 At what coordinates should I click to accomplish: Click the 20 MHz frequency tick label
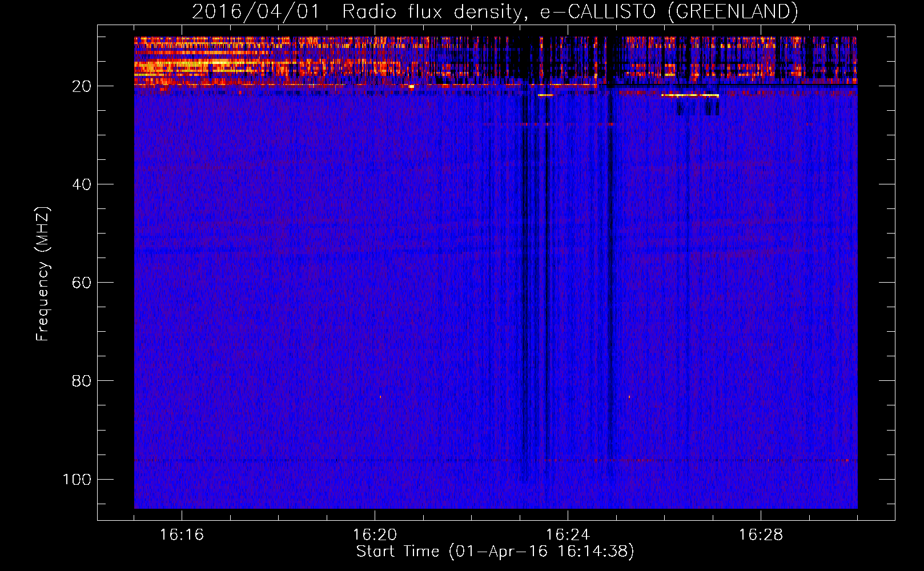[x=82, y=86]
